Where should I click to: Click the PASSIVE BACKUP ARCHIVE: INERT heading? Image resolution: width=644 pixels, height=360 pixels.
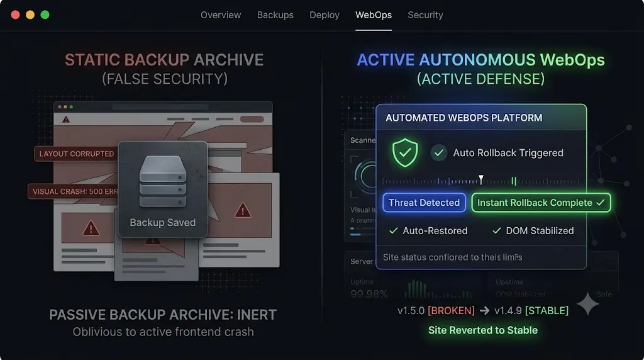click(x=163, y=315)
